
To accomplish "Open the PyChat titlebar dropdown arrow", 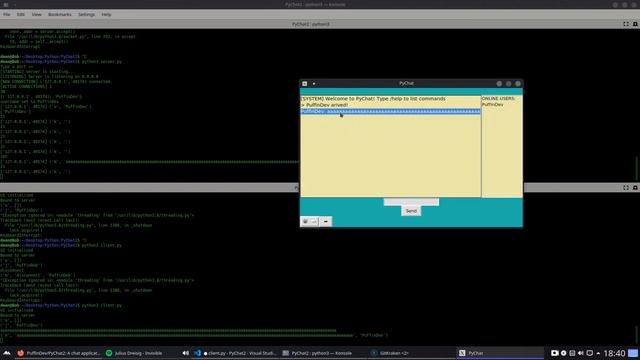I will pos(314,84).
